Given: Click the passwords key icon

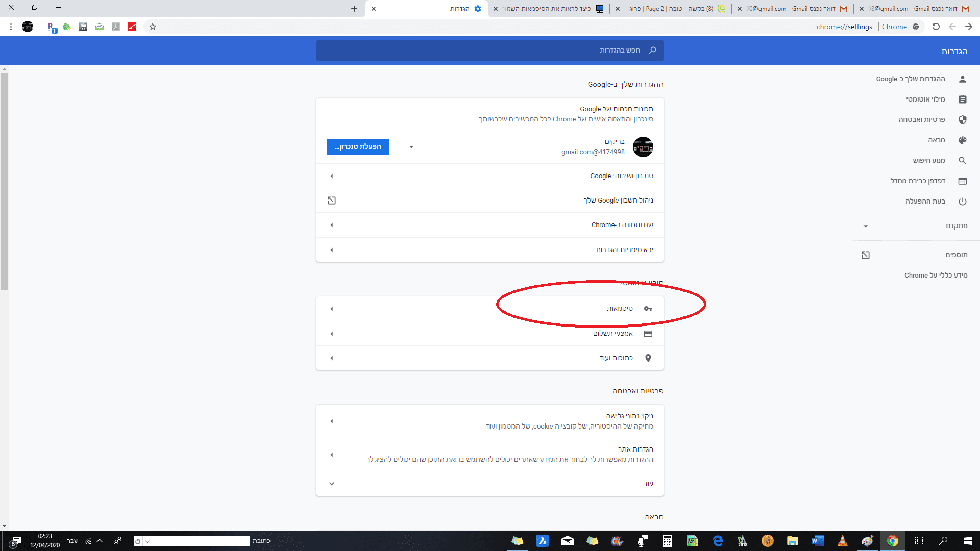Looking at the screenshot, I should tap(648, 309).
